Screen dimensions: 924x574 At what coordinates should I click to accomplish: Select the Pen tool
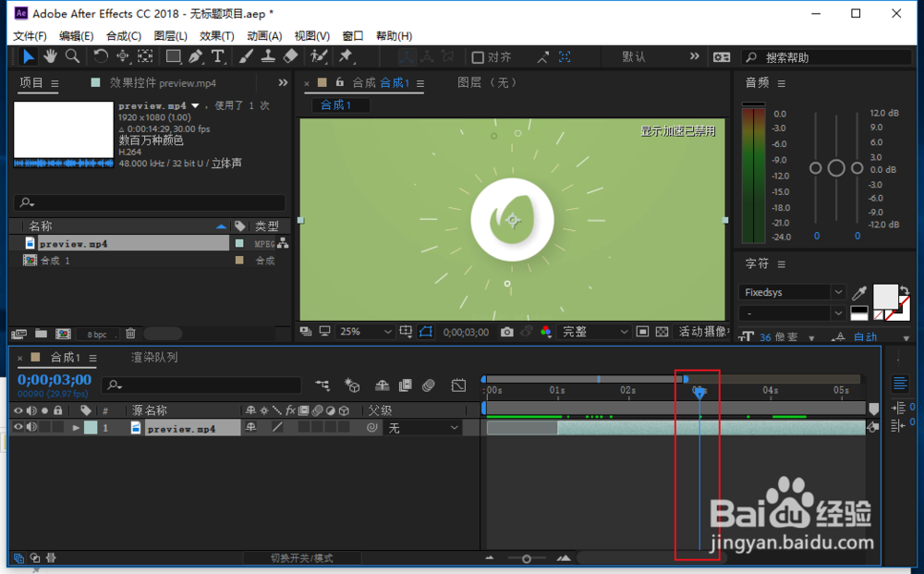click(196, 56)
